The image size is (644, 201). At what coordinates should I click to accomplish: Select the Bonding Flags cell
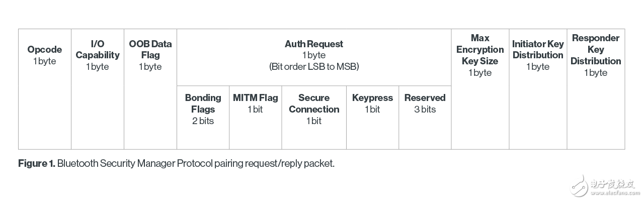[x=203, y=109]
